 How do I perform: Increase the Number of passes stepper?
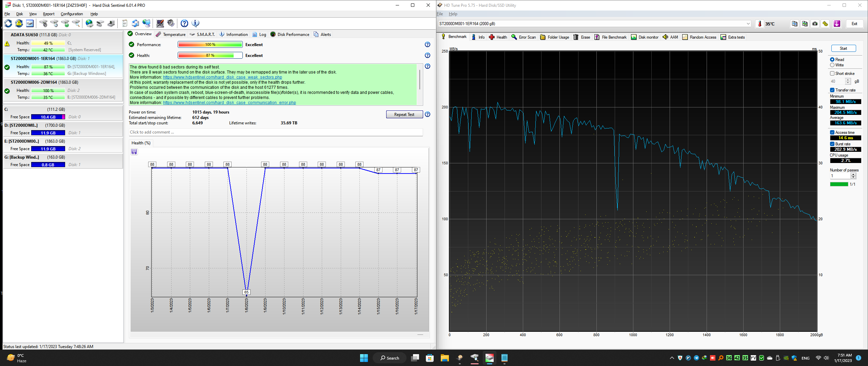pyautogui.click(x=853, y=174)
